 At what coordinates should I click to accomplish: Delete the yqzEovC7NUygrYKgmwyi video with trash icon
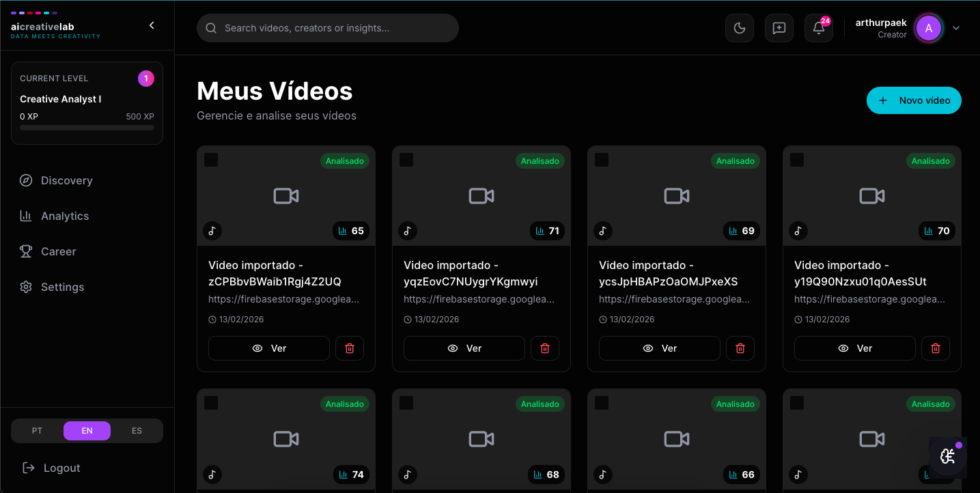coord(545,348)
